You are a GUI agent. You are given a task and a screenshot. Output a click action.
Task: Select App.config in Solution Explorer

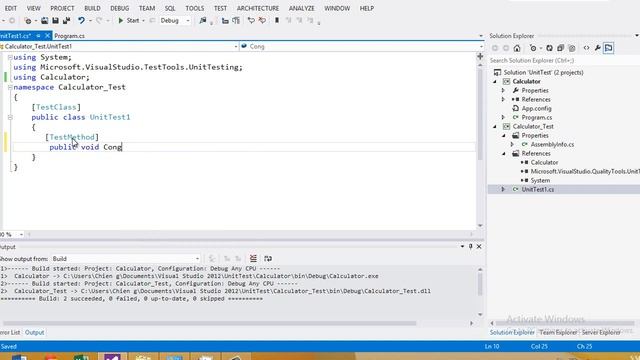[x=536, y=109]
